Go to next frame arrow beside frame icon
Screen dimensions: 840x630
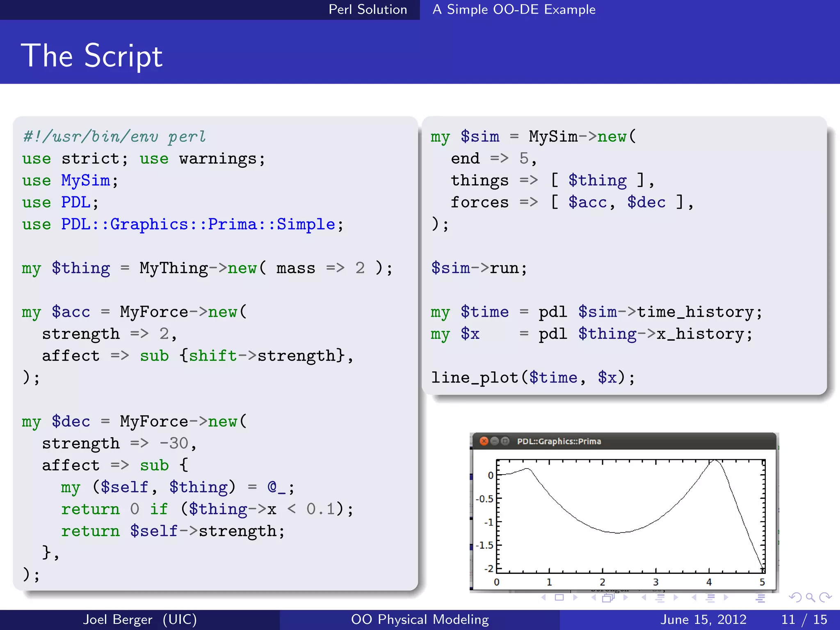click(625, 598)
